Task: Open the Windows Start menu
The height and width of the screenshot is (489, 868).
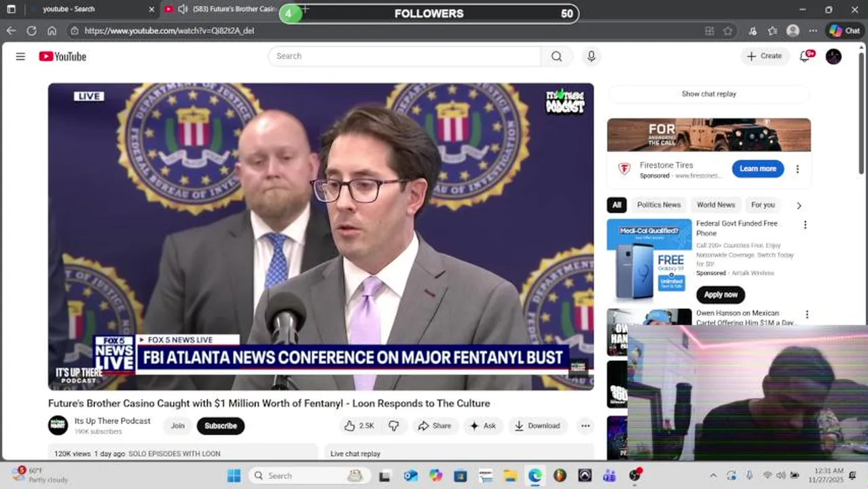Action: (234, 475)
